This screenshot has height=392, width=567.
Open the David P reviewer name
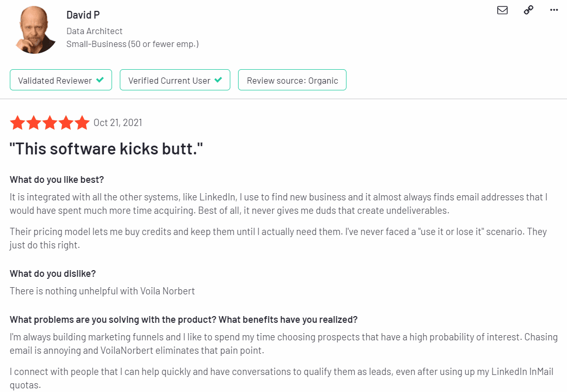coord(83,15)
